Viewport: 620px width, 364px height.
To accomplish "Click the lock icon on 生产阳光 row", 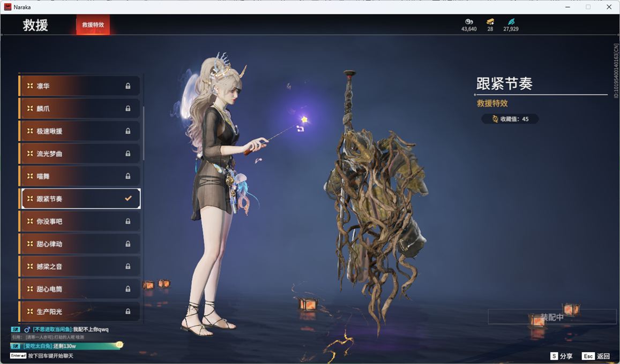I will click(128, 311).
